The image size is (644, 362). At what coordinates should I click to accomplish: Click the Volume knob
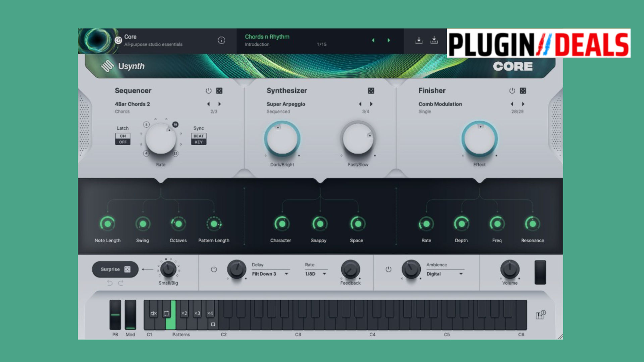(x=510, y=269)
